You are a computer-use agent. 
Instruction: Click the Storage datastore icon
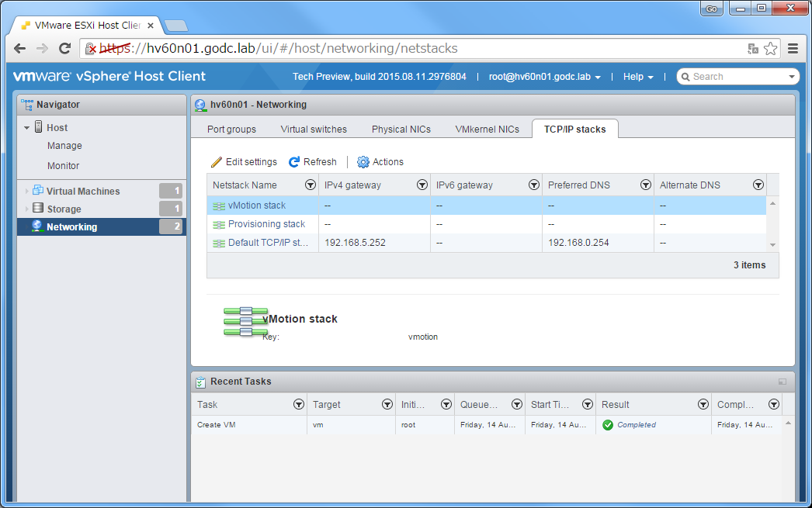point(38,208)
